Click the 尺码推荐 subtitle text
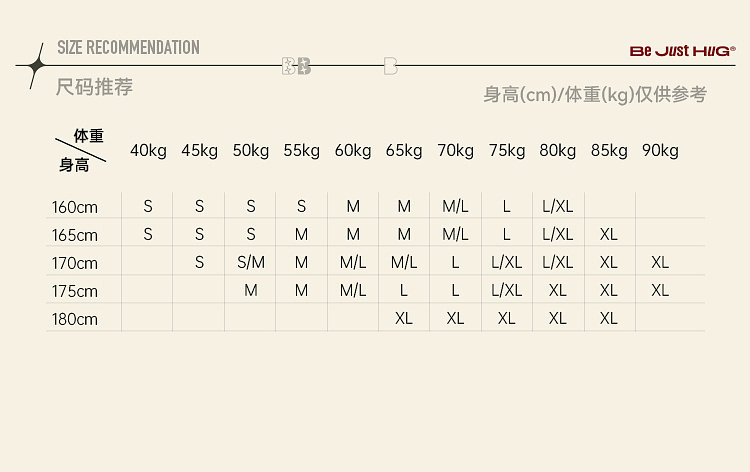 tap(94, 87)
